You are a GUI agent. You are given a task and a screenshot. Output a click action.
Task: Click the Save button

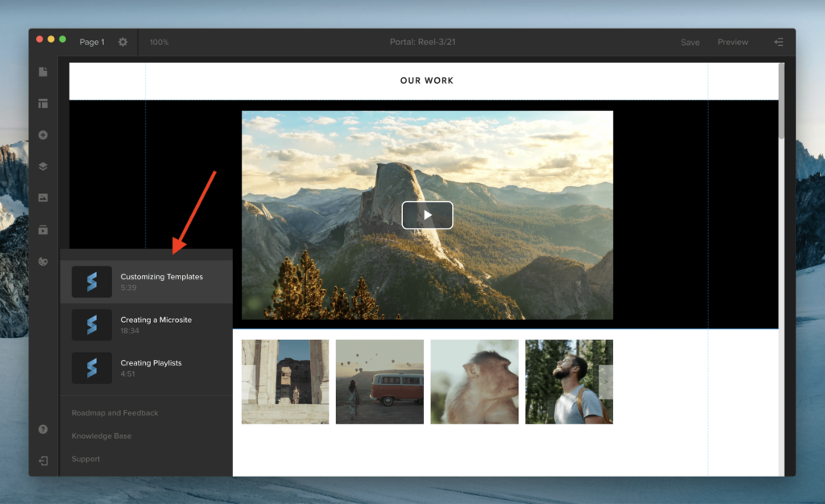coord(690,41)
